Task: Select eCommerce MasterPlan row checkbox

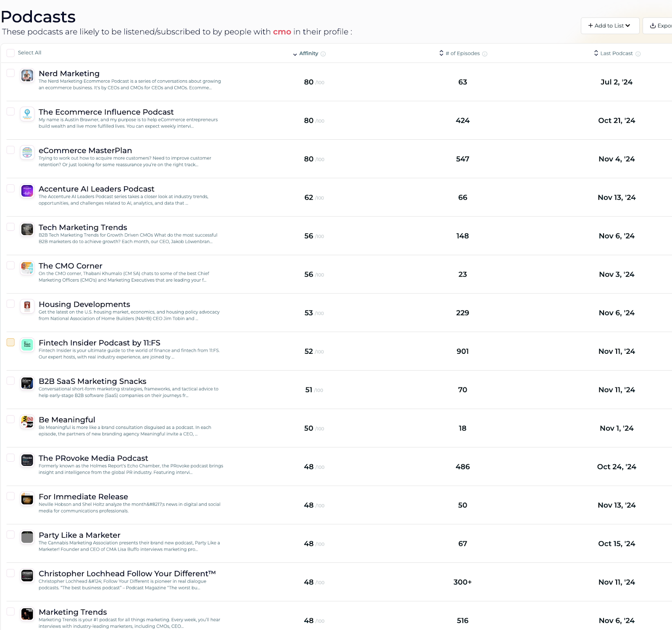Action: [10, 150]
